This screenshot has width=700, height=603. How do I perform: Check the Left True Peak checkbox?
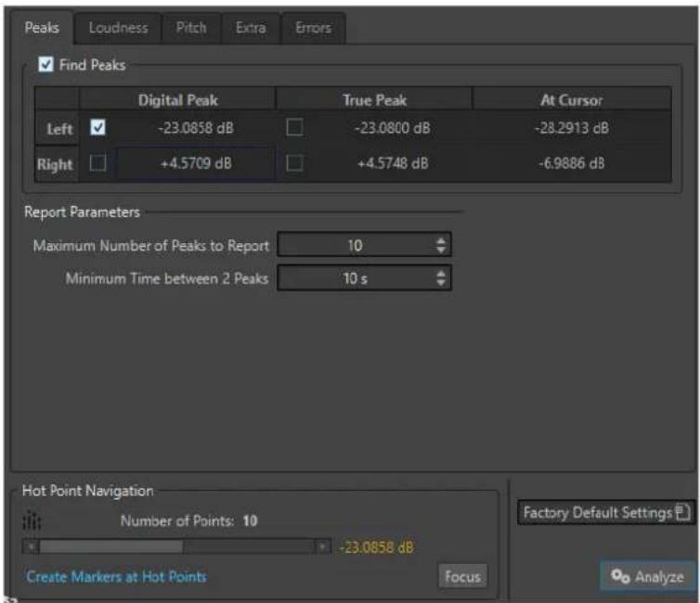294,128
